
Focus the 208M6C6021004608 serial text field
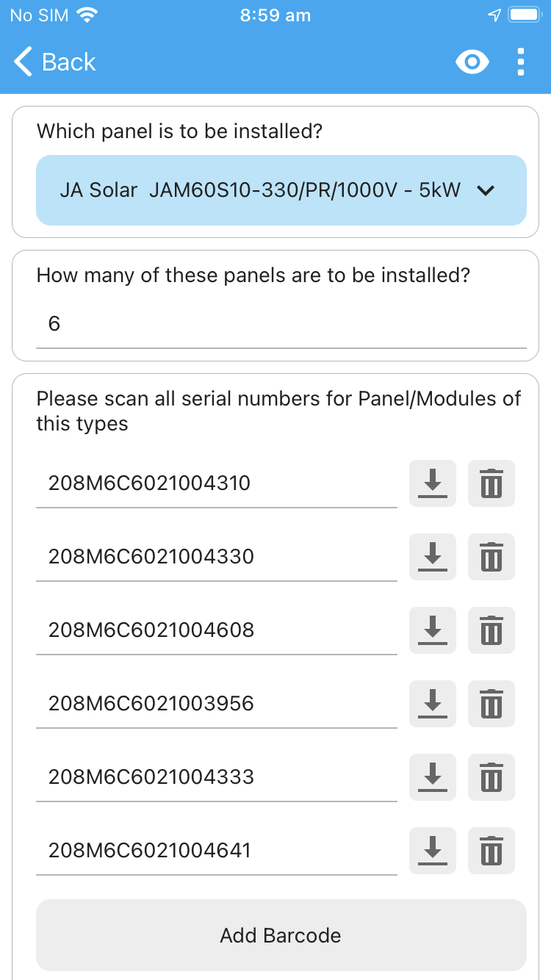(217, 630)
